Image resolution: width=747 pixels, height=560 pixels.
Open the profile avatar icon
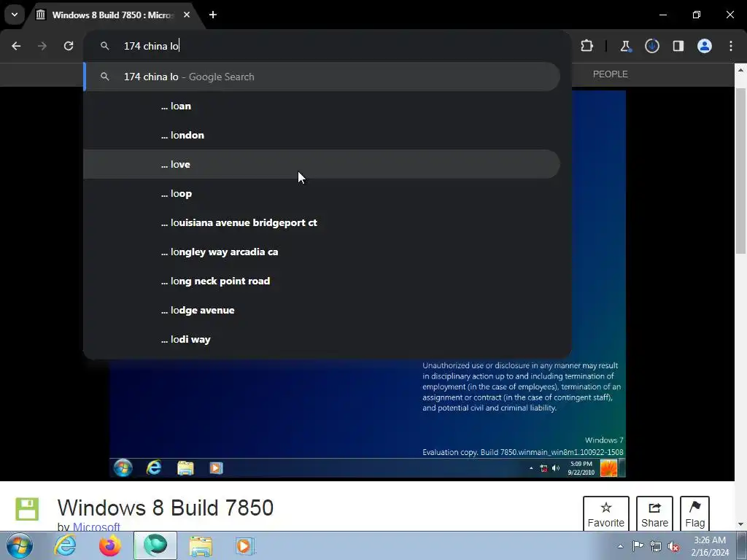[x=705, y=46]
